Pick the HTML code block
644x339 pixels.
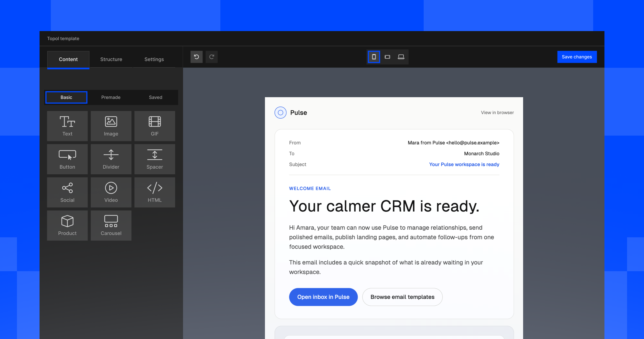point(155,192)
